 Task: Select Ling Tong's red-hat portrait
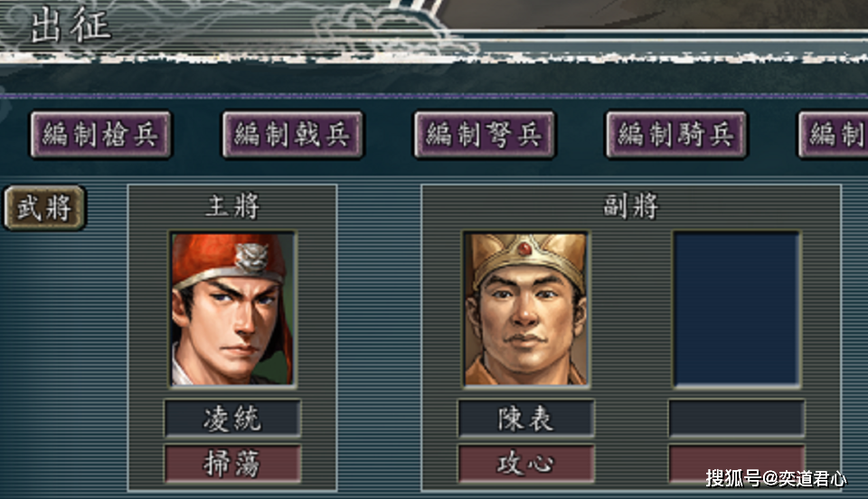(x=232, y=309)
